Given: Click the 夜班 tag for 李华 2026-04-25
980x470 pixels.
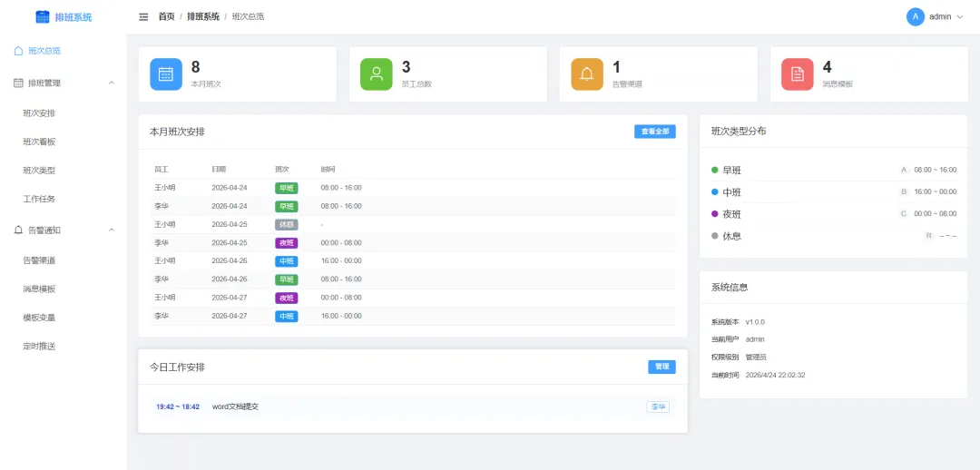Looking at the screenshot, I should [x=286, y=243].
